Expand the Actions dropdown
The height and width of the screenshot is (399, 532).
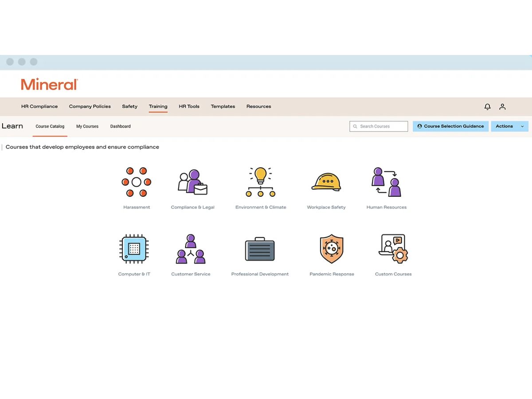[x=510, y=126]
